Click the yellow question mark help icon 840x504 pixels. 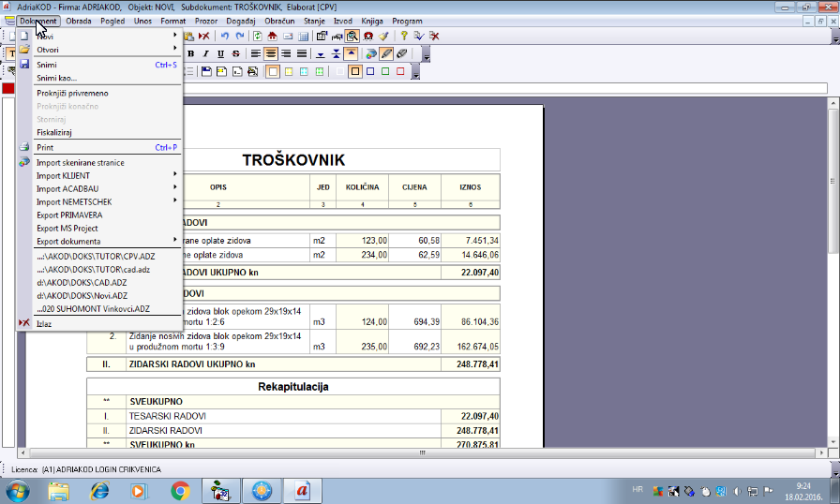tap(404, 36)
